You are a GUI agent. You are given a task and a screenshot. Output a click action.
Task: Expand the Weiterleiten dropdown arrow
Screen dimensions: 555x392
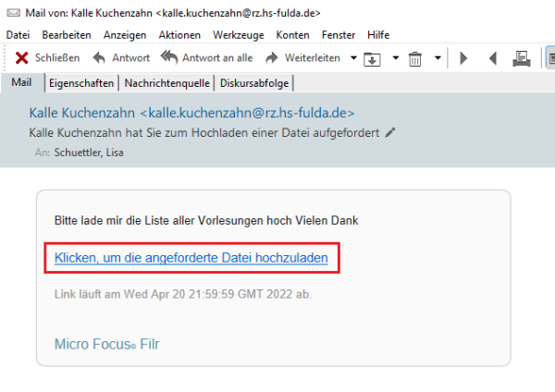351,58
